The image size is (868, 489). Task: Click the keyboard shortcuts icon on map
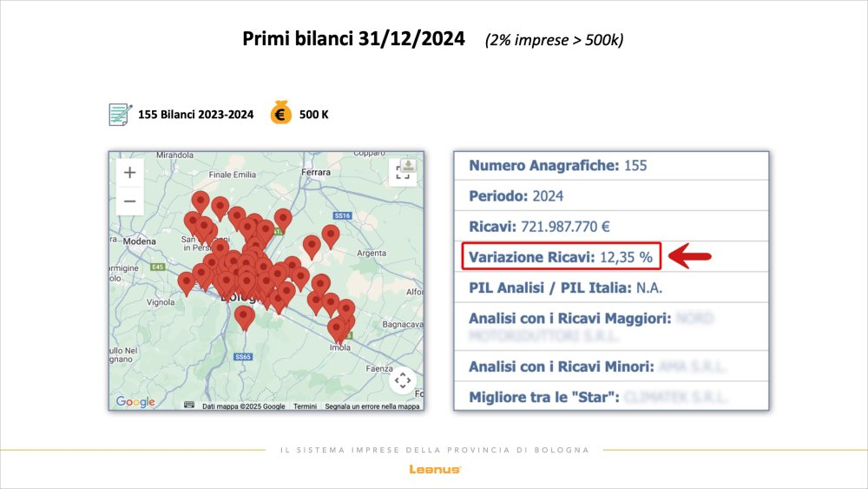pos(188,405)
